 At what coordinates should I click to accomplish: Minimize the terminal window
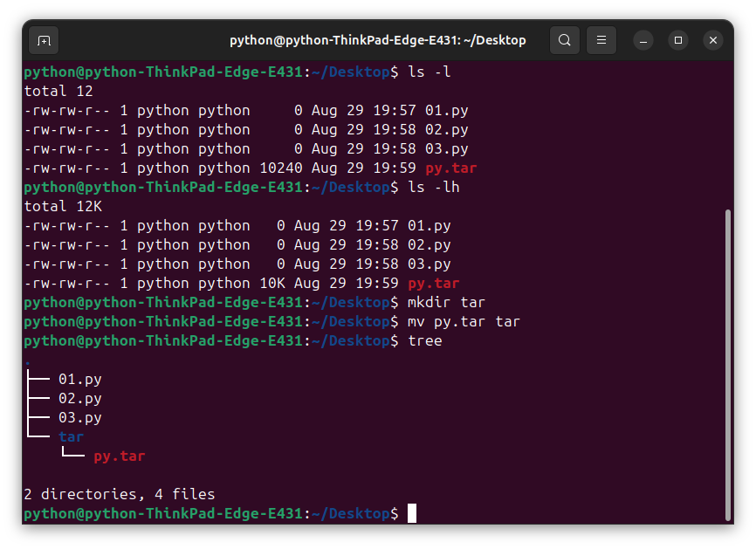[643, 40]
